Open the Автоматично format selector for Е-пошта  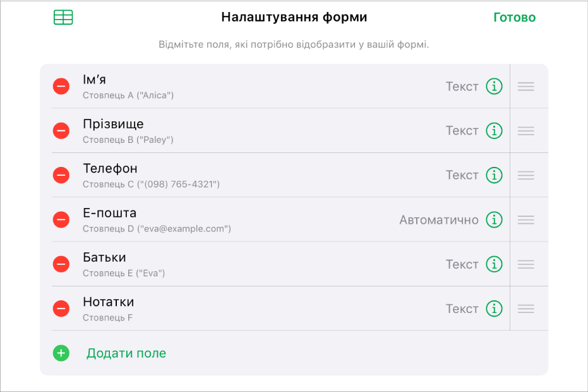tap(440, 219)
